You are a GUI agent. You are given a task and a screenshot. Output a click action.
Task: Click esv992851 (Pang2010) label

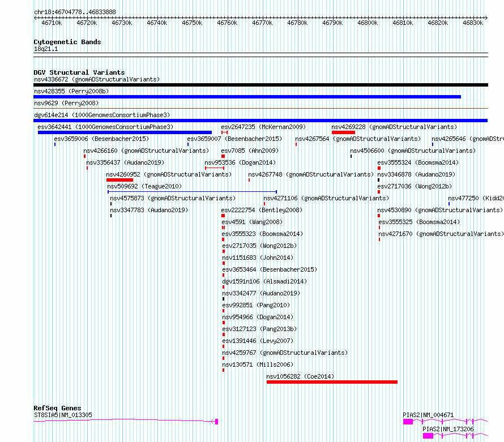(256, 305)
